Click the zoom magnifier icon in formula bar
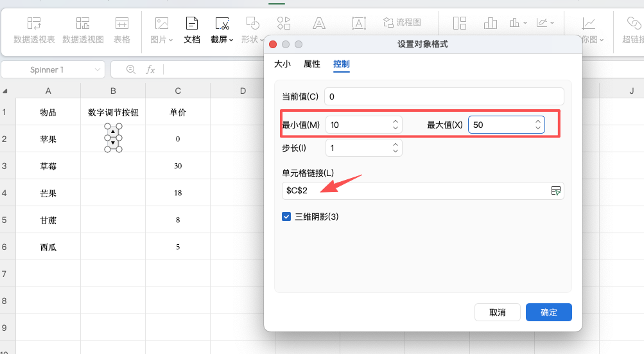644x354 pixels. coord(131,69)
